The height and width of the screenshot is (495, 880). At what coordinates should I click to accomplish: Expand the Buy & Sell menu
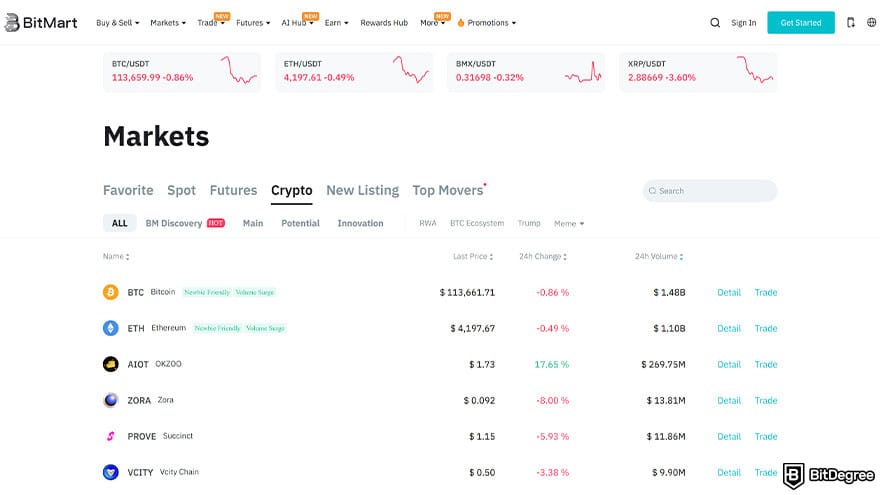pyautogui.click(x=117, y=23)
